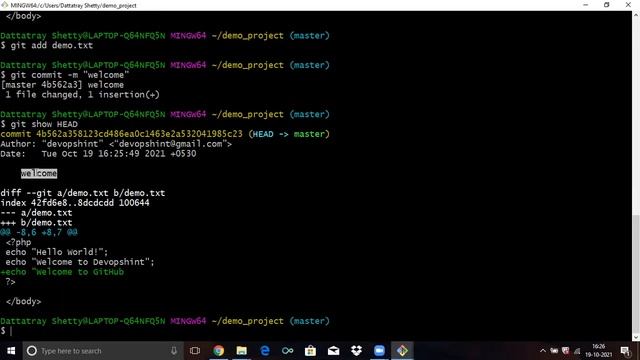
Task: Click the commit hash 4b562a358123cd486ea0c1463e2a532041985c23
Action: click(x=139, y=134)
